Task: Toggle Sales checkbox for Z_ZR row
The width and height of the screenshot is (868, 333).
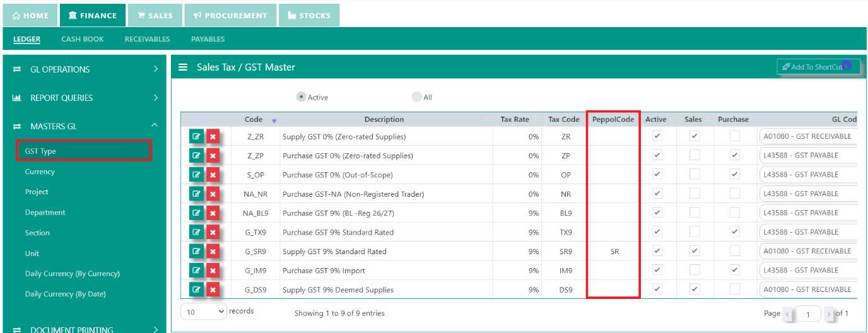Action: (x=695, y=136)
